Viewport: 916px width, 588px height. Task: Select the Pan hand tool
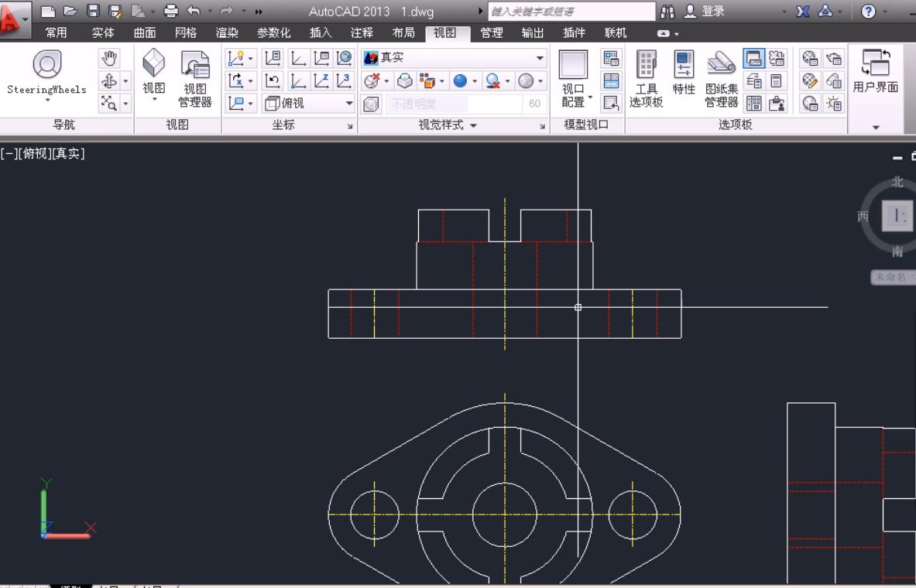tap(110, 59)
